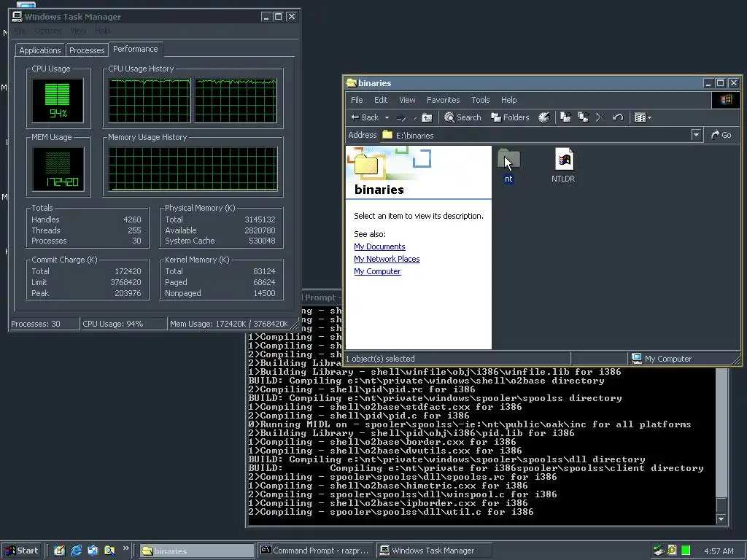Click Command Prompt scrollbar down arrow
This screenshot has width=747, height=560.
coord(721,518)
